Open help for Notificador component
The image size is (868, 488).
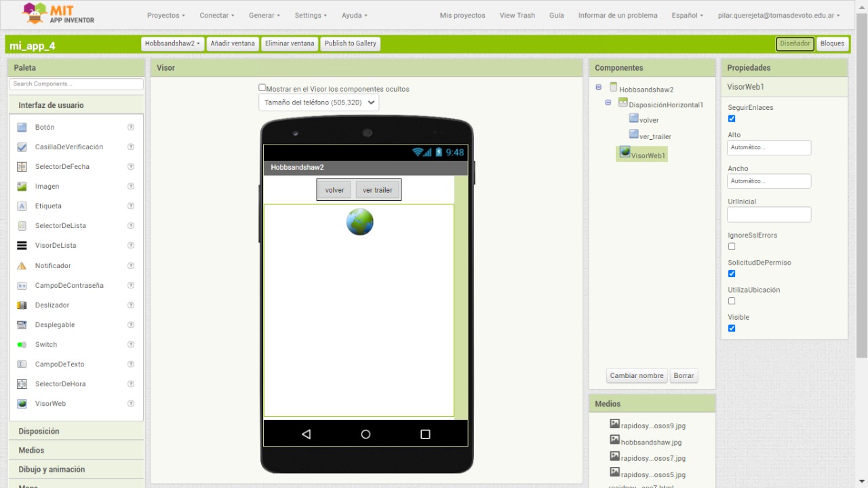[x=131, y=265]
